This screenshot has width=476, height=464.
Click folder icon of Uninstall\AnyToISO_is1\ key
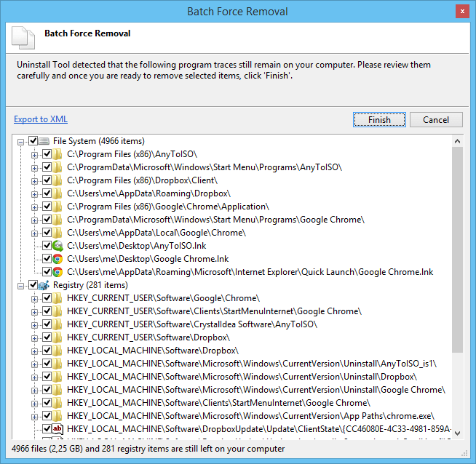tap(57, 364)
